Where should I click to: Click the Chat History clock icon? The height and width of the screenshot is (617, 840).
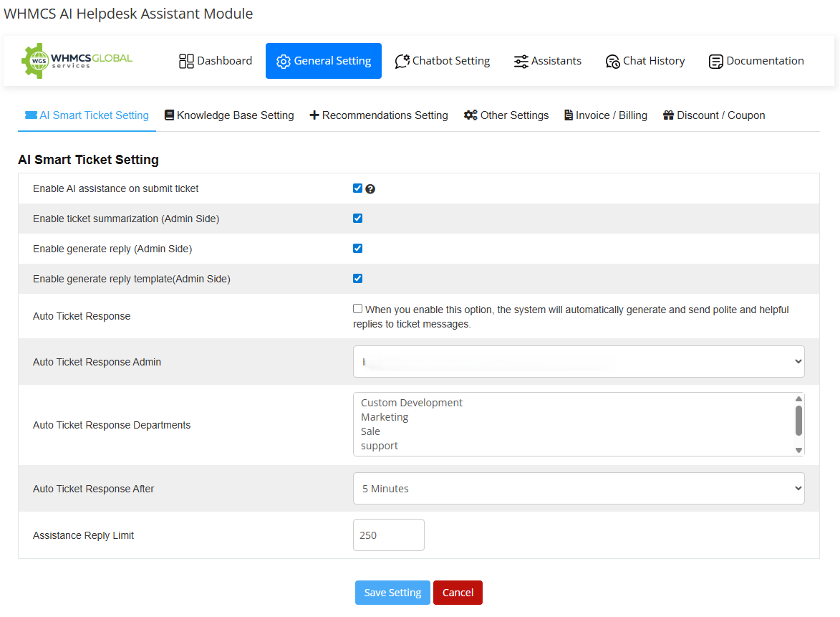(612, 62)
